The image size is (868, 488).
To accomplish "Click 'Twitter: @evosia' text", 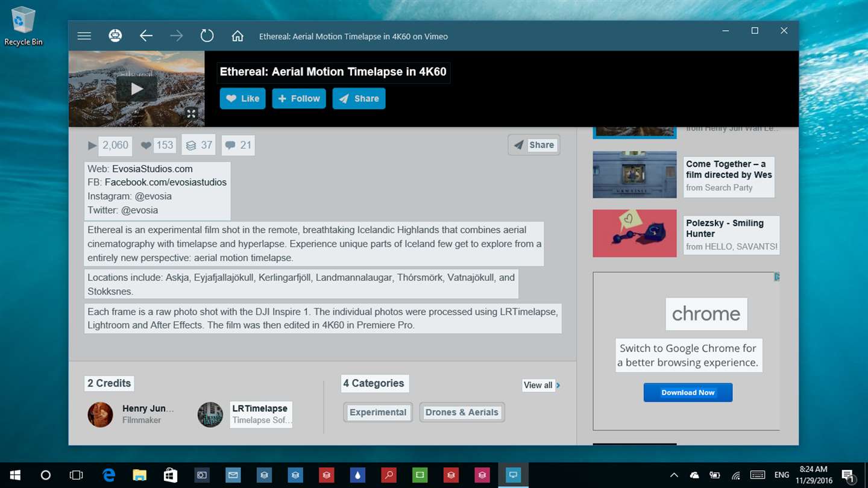I will (x=123, y=210).
